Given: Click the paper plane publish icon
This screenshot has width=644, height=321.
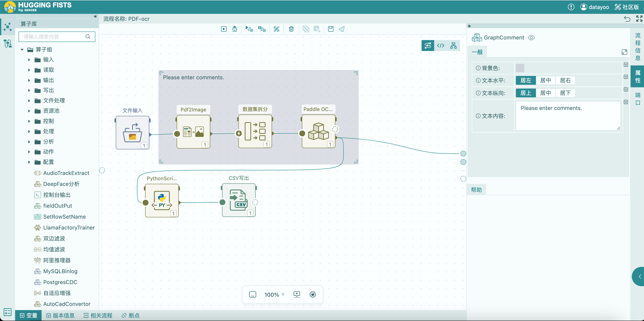Looking at the screenshot, I should click(342, 29).
